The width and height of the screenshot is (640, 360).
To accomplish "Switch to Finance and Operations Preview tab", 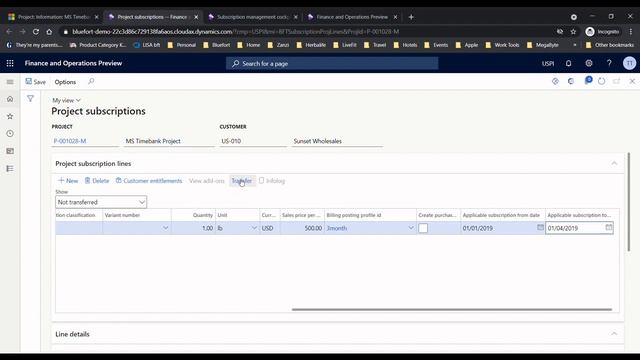I will (x=352, y=17).
